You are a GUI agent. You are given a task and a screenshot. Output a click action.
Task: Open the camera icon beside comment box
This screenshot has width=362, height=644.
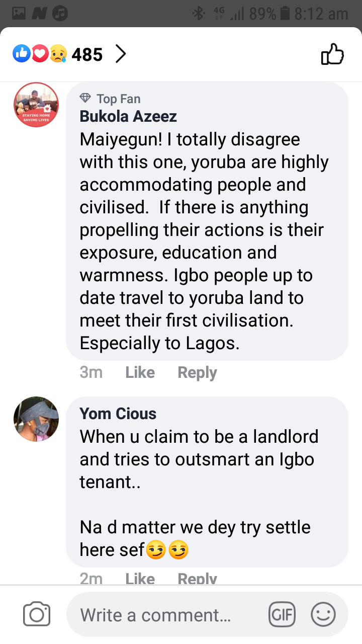pyautogui.click(x=37, y=614)
